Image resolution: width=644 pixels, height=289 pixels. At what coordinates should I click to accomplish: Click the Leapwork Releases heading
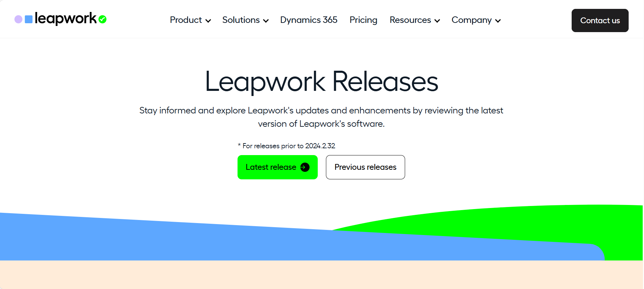pyautogui.click(x=321, y=82)
